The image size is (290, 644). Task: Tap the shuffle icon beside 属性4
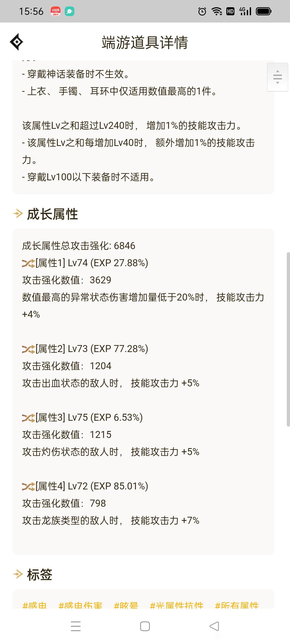point(28,486)
